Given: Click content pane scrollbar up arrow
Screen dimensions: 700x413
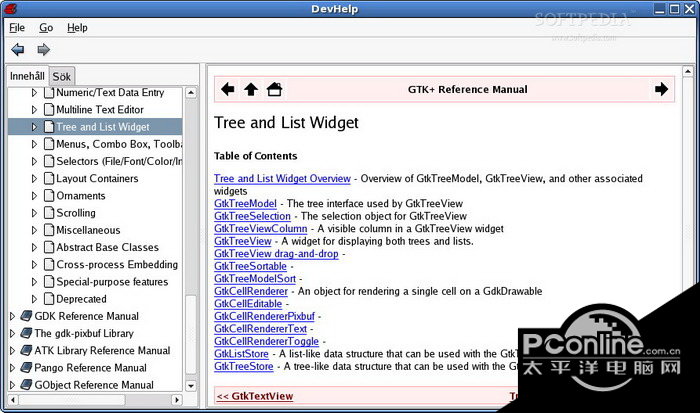Looking at the screenshot, I should [688, 71].
